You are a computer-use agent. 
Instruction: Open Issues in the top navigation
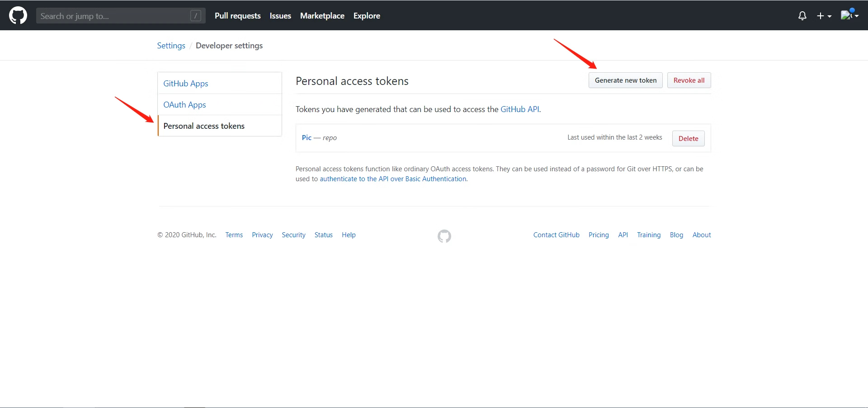tap(280, 16)
